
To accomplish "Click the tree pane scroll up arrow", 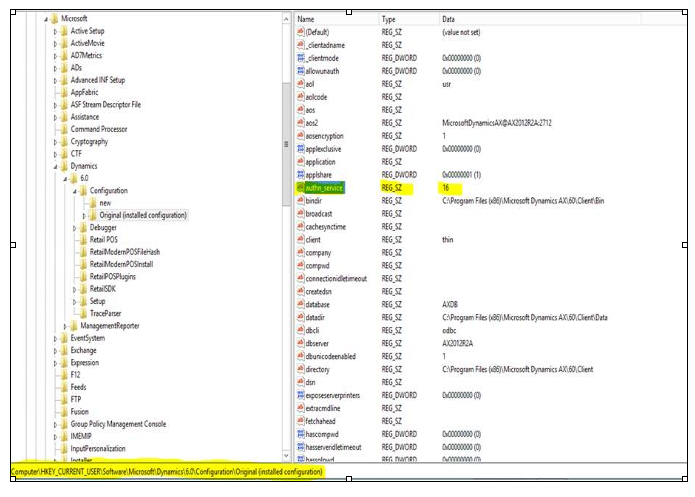I will point(286,19).
